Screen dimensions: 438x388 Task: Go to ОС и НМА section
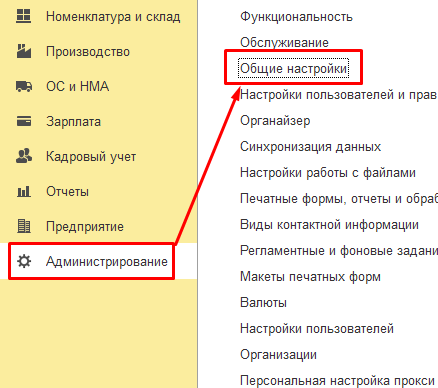(77, 86)
